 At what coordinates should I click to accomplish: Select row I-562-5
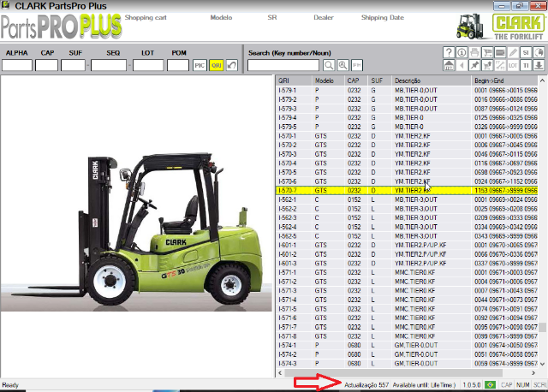coord(407,236)
